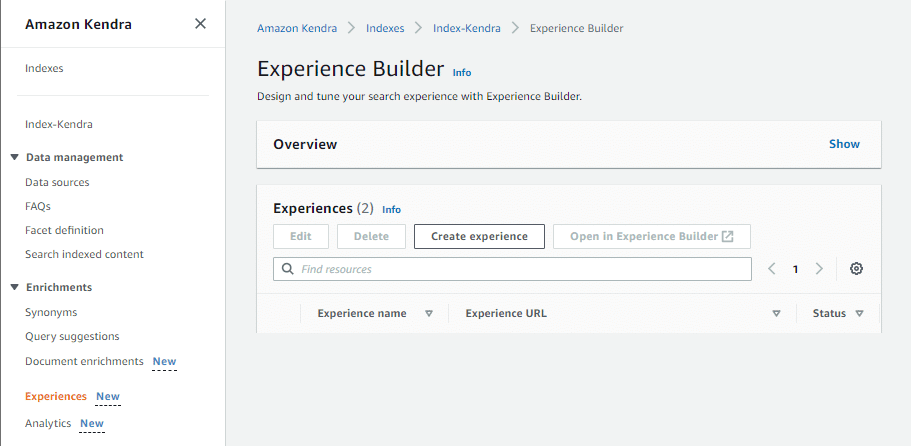Viewport: 911px width, 446px height.
Task: Open Search indexed content
Action: point(84,254)
